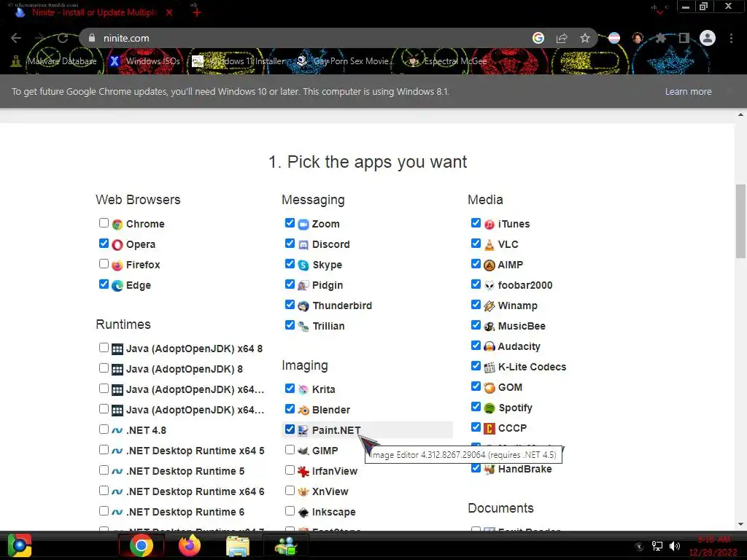Uncheck the Pidgin checkbox
This screenshot has width=747, height=560.
(x=290, y=284)
